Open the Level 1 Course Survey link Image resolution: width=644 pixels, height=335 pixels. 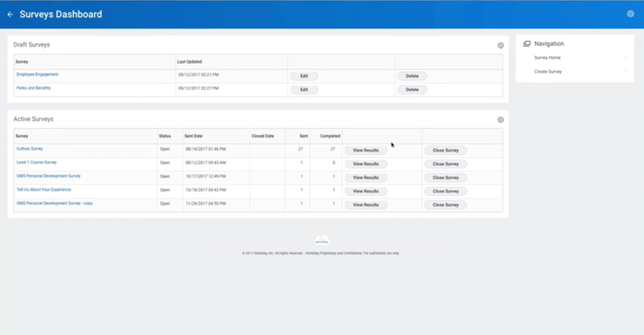[36, 163]
